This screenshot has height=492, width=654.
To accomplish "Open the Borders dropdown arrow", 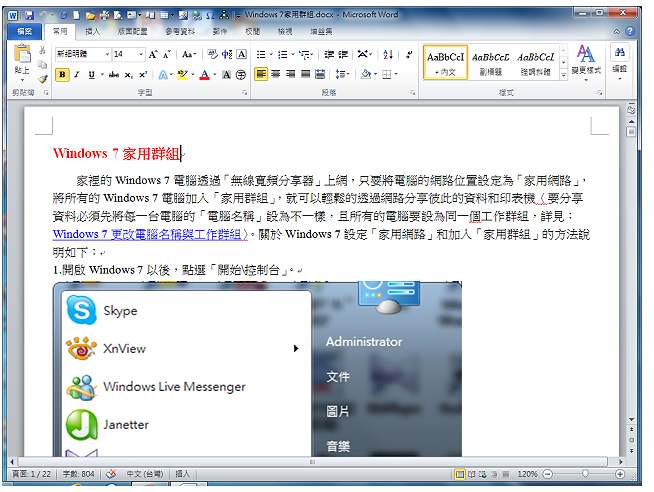I will (396, 75).
